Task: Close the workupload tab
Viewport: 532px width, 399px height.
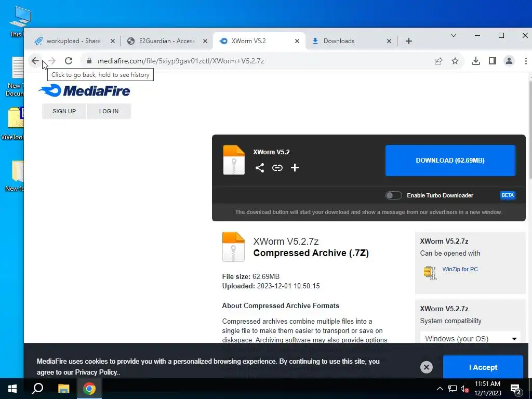Action: pos(113,41)
